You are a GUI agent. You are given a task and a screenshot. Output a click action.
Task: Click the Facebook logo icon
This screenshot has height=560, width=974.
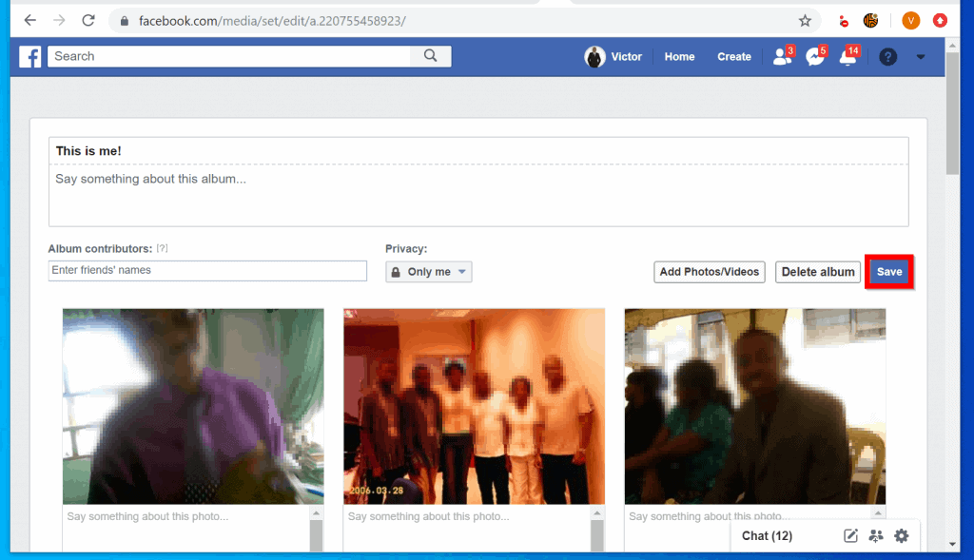coord(29,56)
